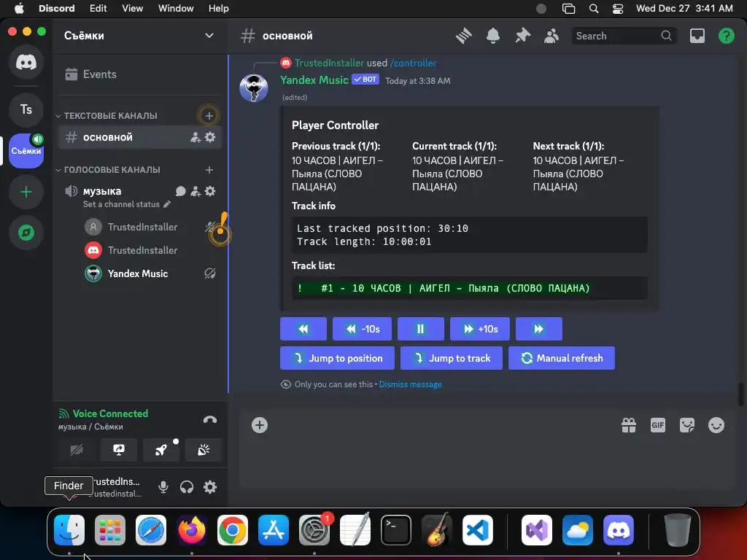
Task: Show pinned messages pin icon
Action: pos(522,36)
